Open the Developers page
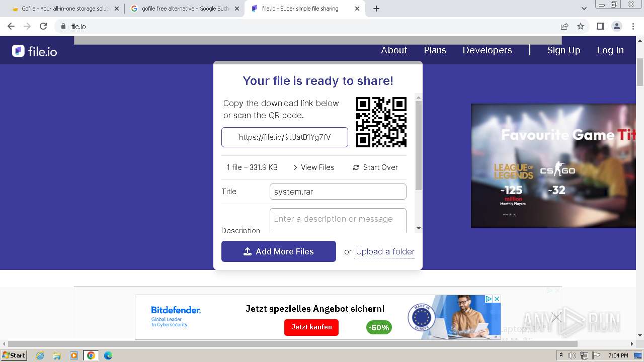Screen dimensions: 644x362 pyautogui.click(x=487, y=50)
